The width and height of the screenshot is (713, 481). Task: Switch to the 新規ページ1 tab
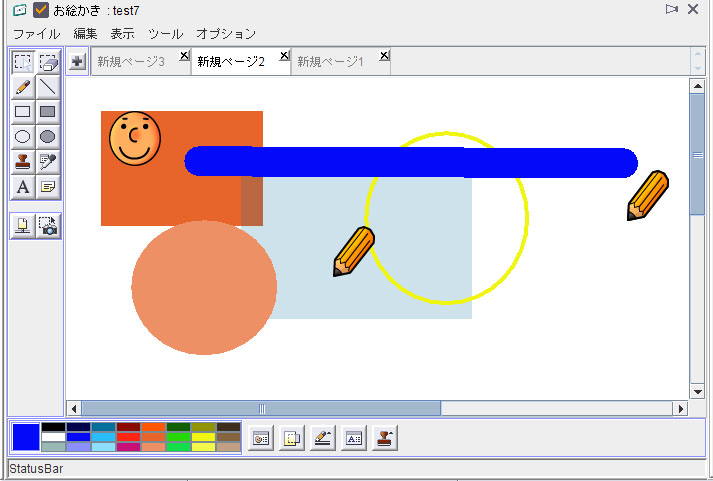(x=331, y=61)
